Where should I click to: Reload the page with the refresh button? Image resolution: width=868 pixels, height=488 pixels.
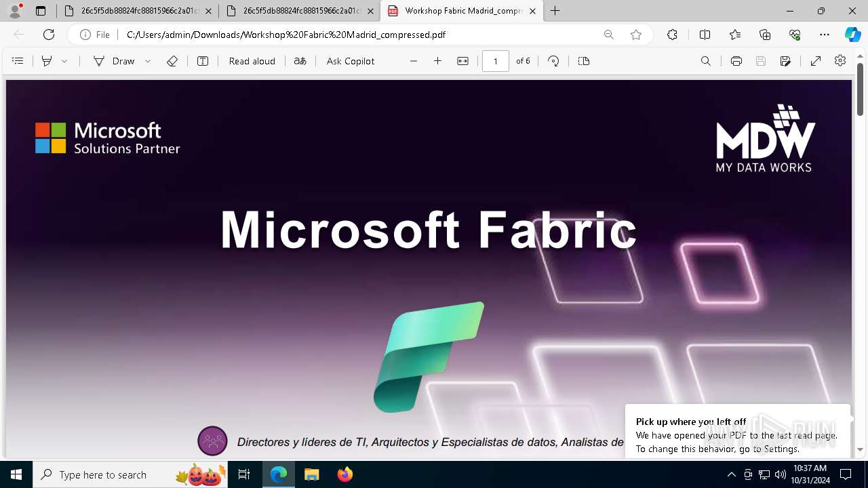click(x=49, y=35)
